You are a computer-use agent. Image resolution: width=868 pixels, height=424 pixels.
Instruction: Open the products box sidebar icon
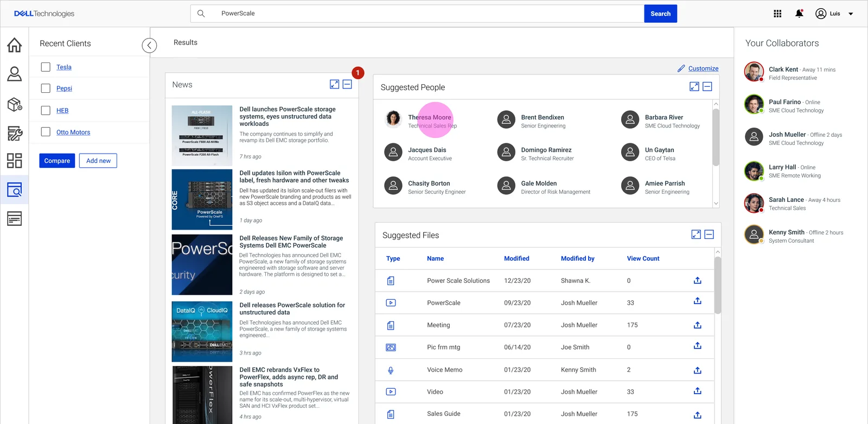click(15, 104)
